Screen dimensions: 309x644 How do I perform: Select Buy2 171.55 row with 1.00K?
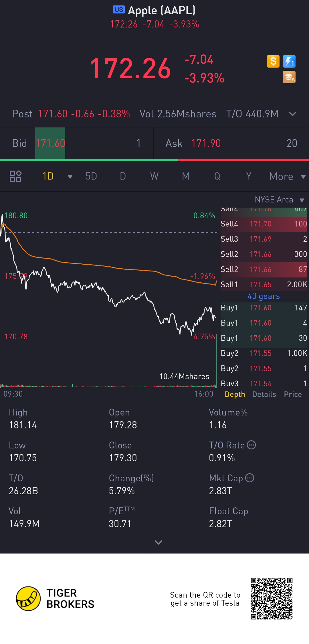264,353
